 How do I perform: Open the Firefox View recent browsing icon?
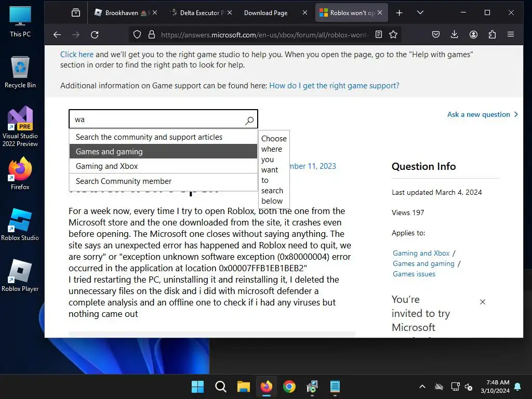pyautogui.click(x=76, y=13)
